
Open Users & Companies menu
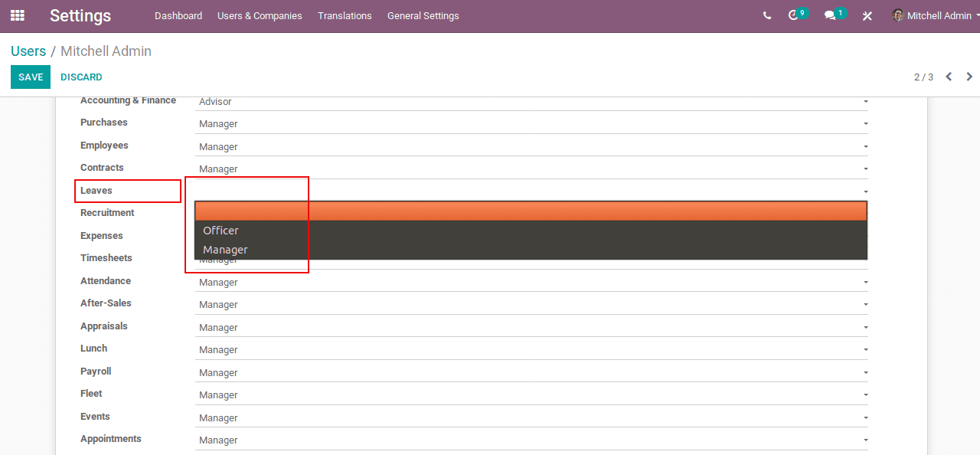coord(260,15)
